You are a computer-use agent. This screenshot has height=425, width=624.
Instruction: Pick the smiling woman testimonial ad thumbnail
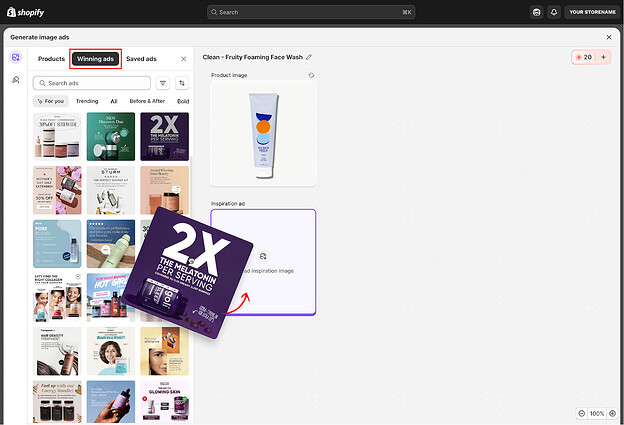tap(111, 351)
